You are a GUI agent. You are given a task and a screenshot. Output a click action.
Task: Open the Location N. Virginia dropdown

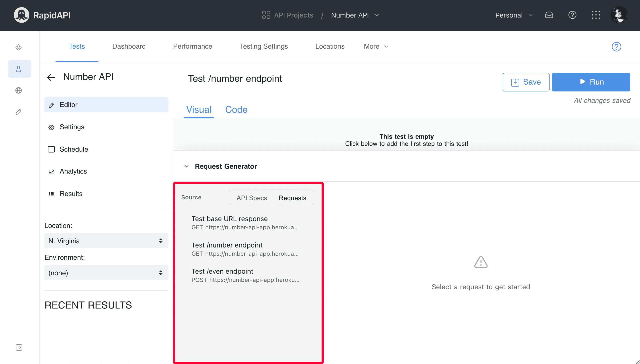(106, 241)
